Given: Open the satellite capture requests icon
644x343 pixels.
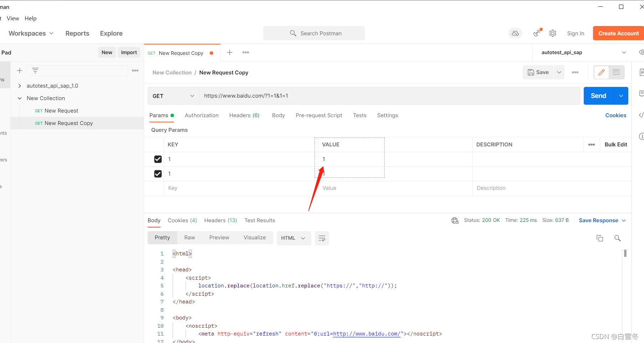Looking at the screenshot, I should pos(537,33).
